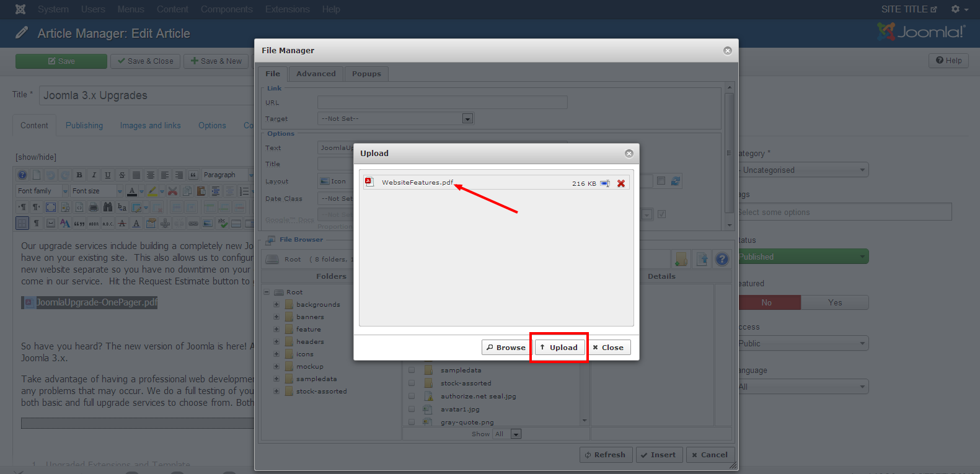
Task: Click Browse to choose a file
Action: coord(506,348)
